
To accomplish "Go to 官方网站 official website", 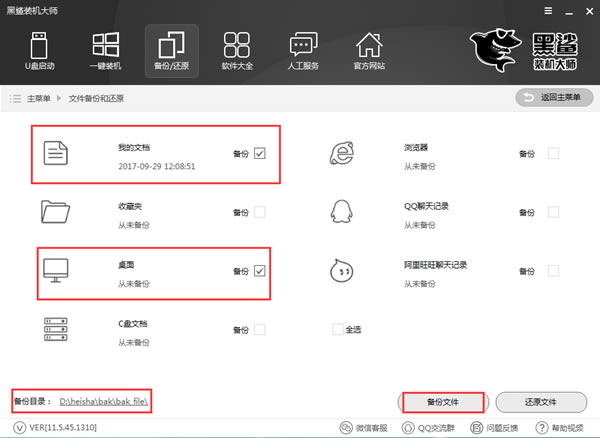I will 369,51.
